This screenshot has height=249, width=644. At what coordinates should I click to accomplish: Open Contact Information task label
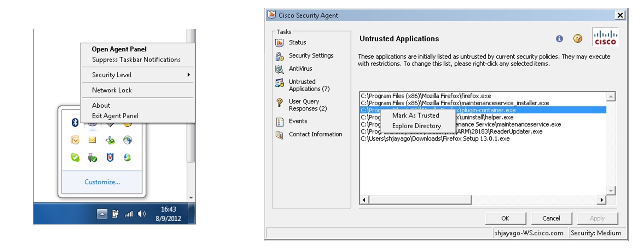tap(315, 134)
